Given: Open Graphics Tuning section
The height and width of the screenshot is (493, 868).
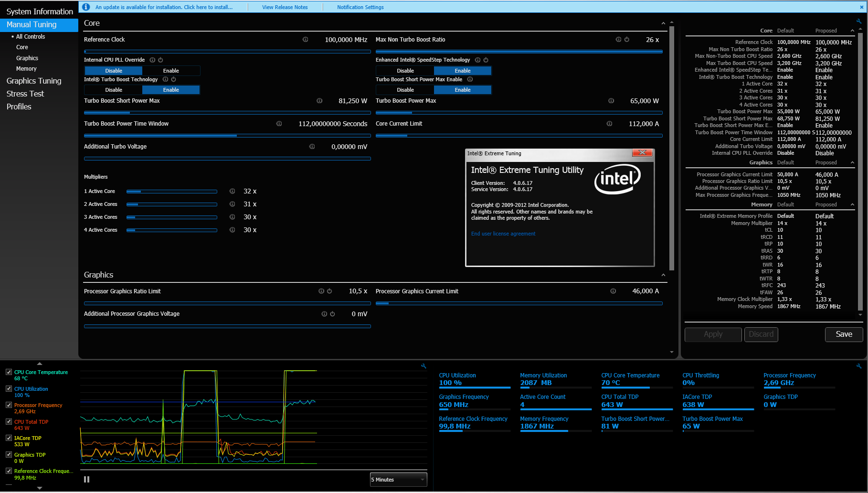Looking at the screenshot, I should coord(34,81).
